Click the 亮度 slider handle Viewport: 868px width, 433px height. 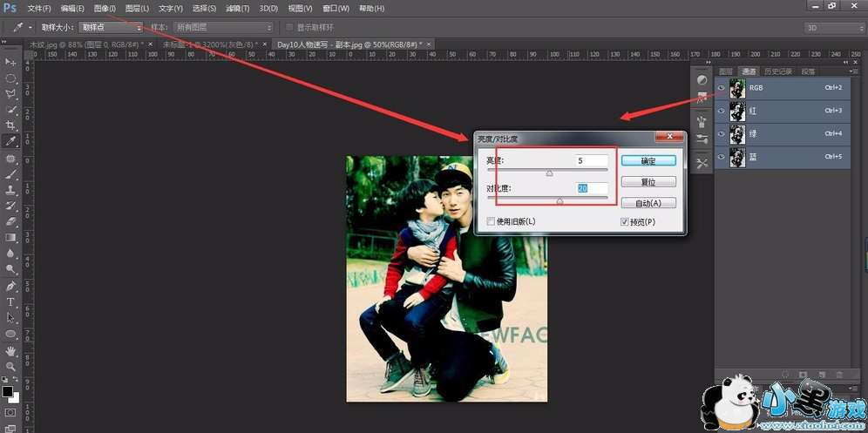coord(549,173)
